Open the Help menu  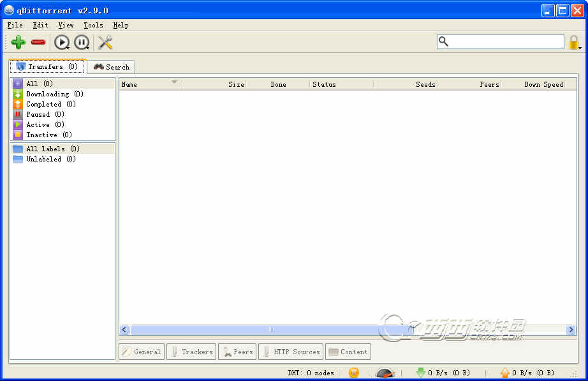pyautogui.click(x=121, y=25)
